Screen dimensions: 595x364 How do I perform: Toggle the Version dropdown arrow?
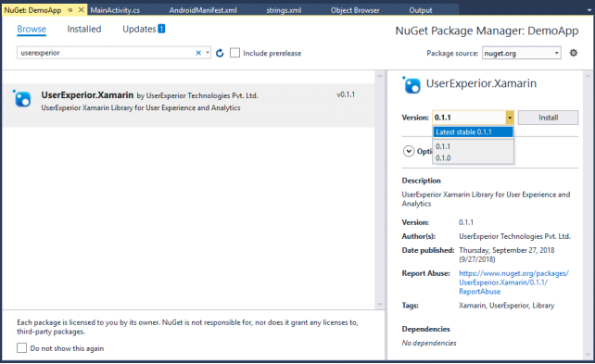pyautogui.click(x=510, y=118)
